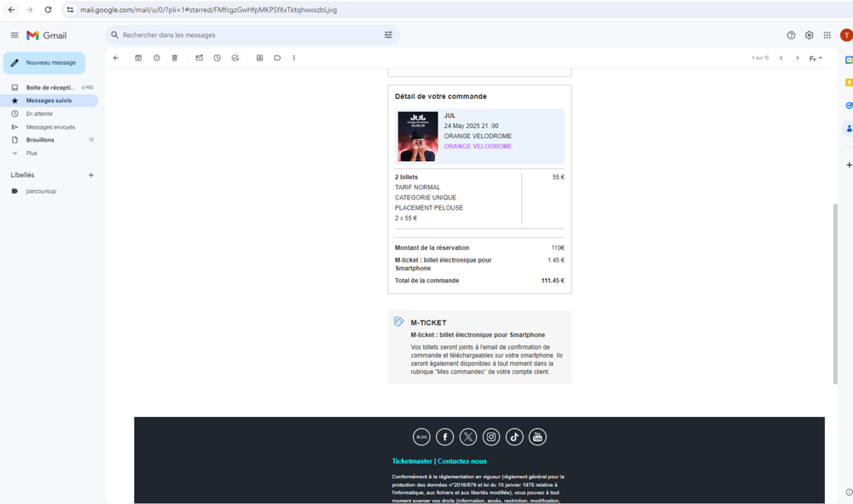This screenshot has width=853, height=504.
Task: Add email to Tasks
Action: [x=235, y=58]
